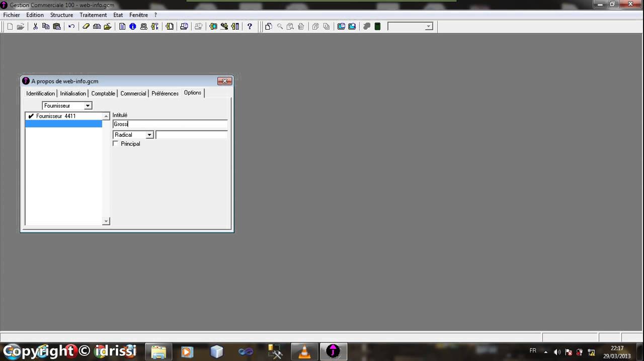Click the list scrollbar up arrow
The width and height of the screenshot is (644, 361).
click(x=106, y=116)
